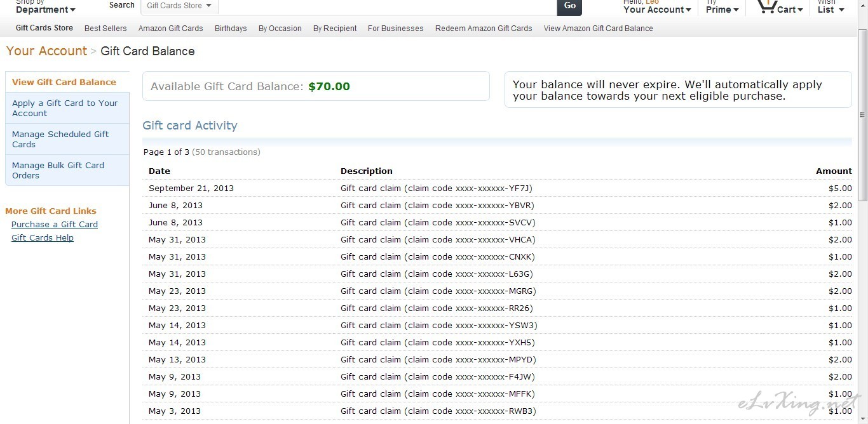The height and width of the screenshot is (424, 868).
Task: Open the Shop by Department dropdown
Action: click(x=45, y=6)
